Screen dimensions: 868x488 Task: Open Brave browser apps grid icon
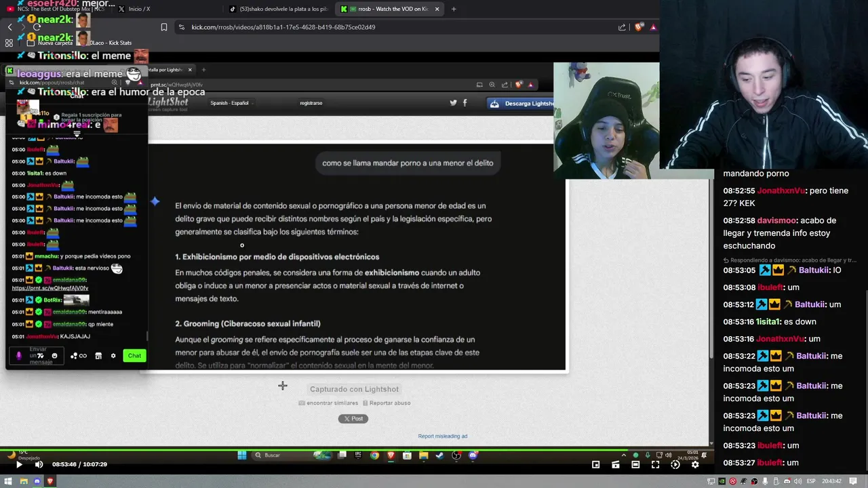point(9,43)
